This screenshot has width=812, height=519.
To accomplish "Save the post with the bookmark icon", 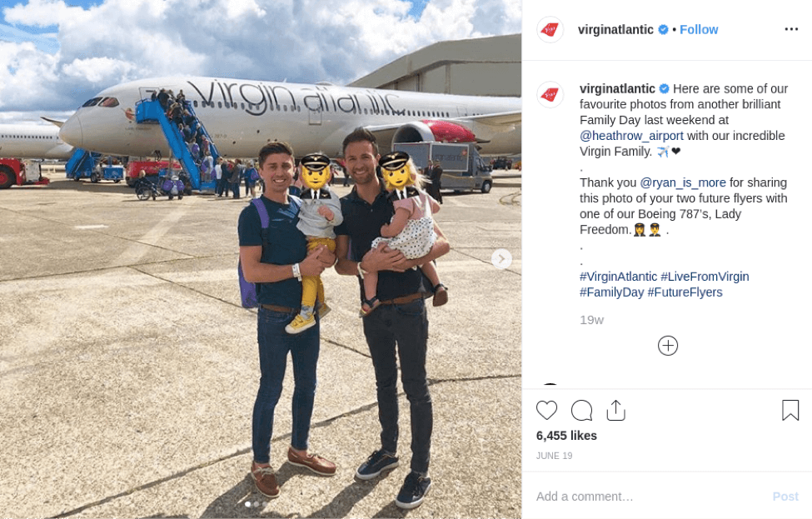I will pos(790,410).
